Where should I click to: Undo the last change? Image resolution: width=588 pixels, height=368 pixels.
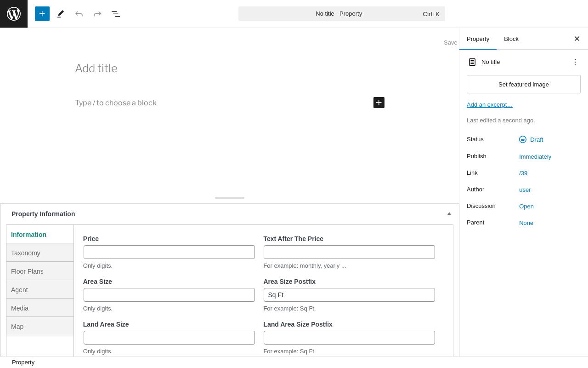click(x=79, y=14)
